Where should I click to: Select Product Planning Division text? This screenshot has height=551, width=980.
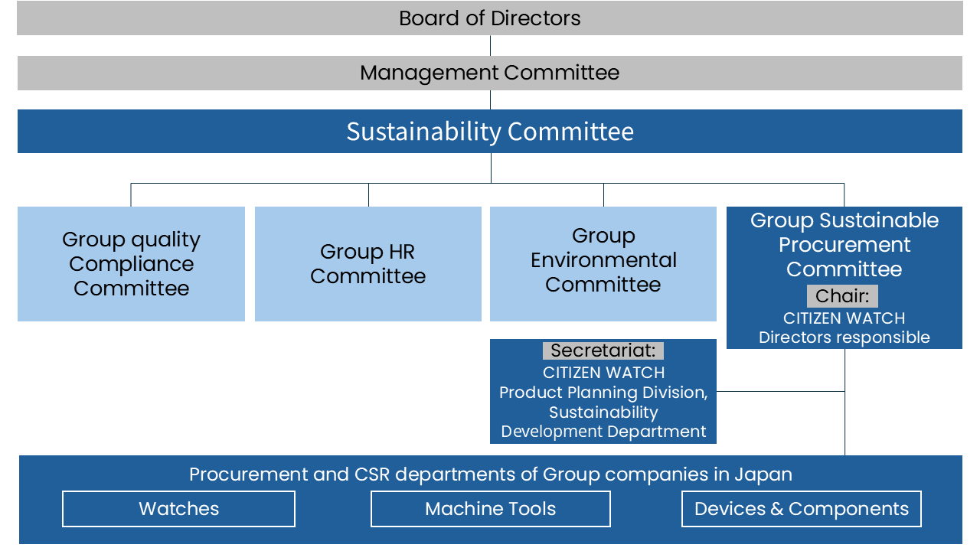pyautogui.click(x=603, y=393)
